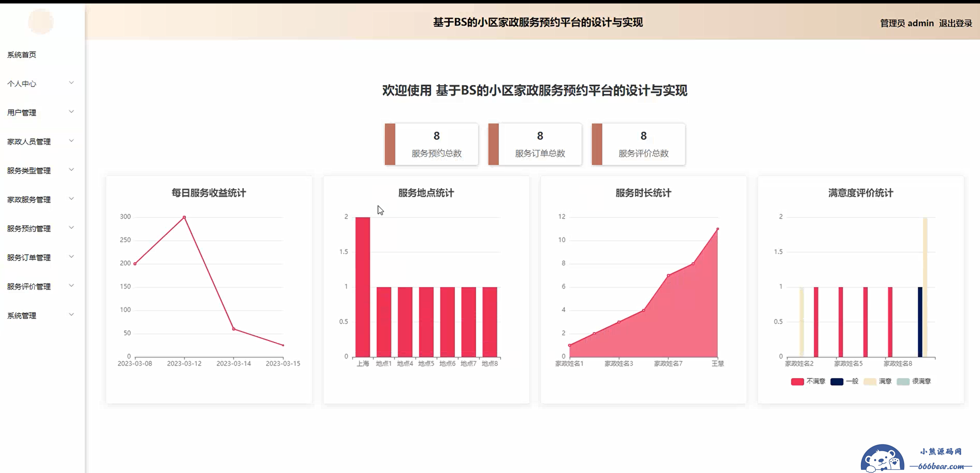
Task: Toggle the 不满意 legend swatch
Action: coord(797,381)
